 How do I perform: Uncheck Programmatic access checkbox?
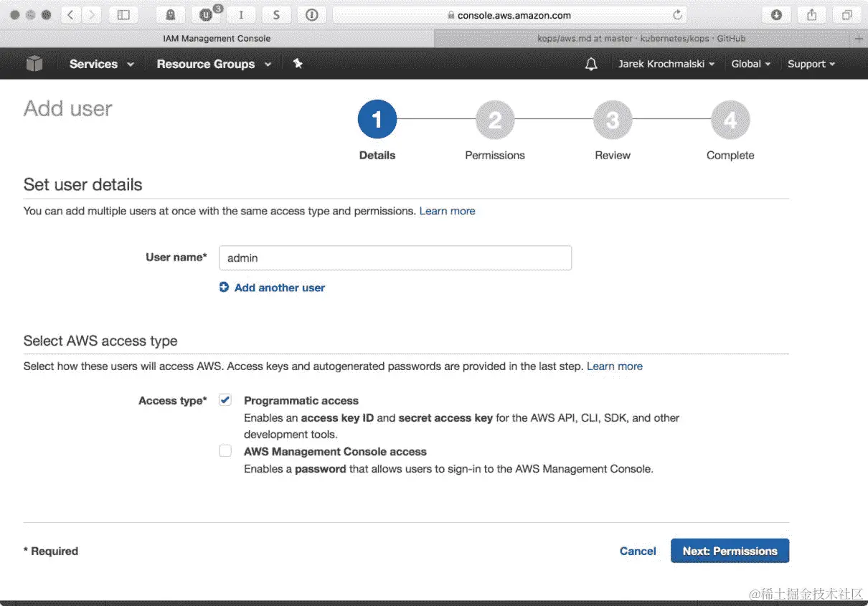coord(225,400)
